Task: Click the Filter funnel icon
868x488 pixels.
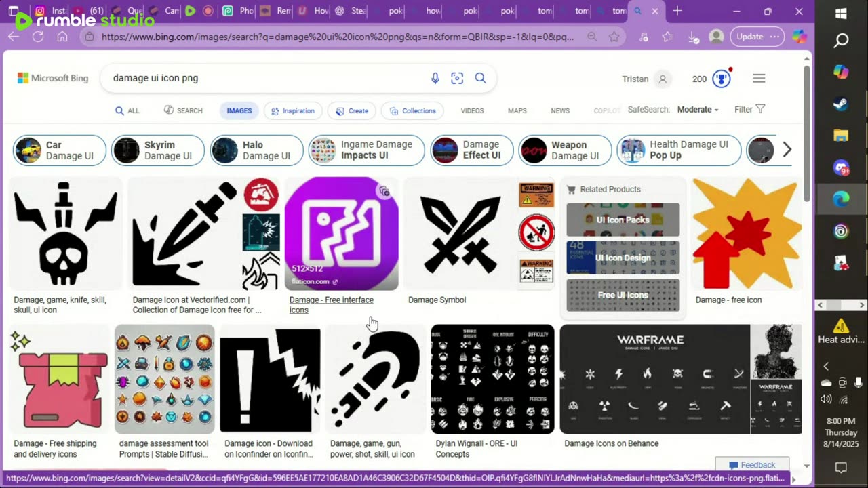Action: pyautogui.click(x=760, y=109)
